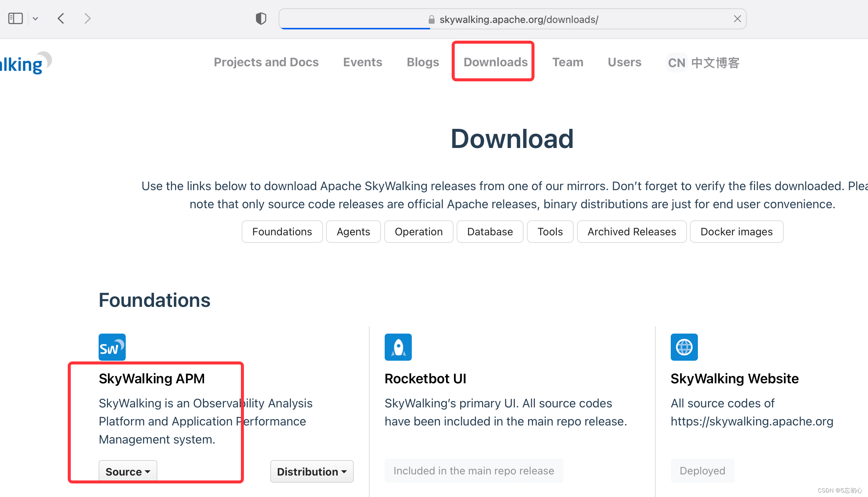Click the 'Foundations' section heading

[x=154, y=300]
